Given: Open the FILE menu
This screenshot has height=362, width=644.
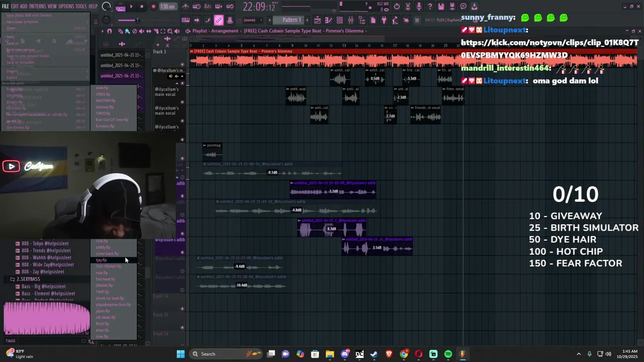Looking at the screenshot, I should tap(5, 7).
